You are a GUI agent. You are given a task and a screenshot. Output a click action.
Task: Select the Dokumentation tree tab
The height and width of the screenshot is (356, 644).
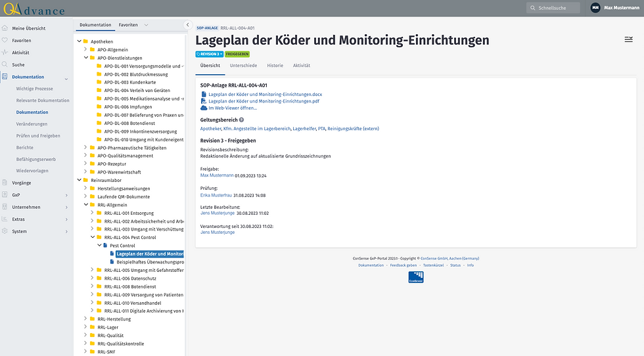coord(95,25)
